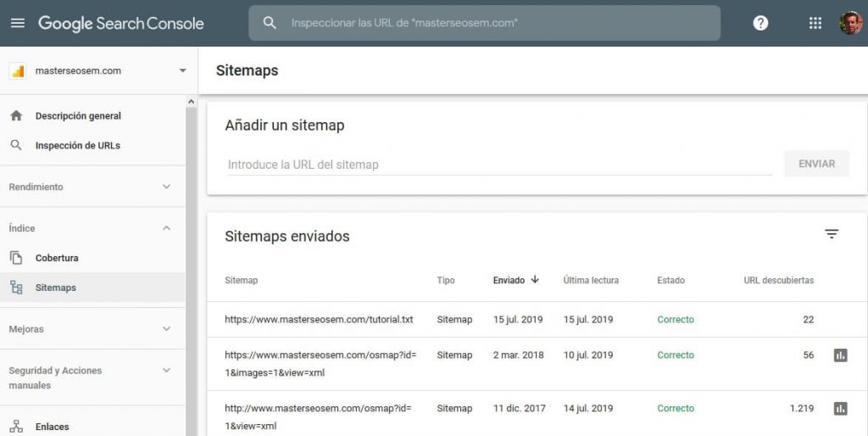Click the search magnifier icon in URL inspection bar

(270, 23)
